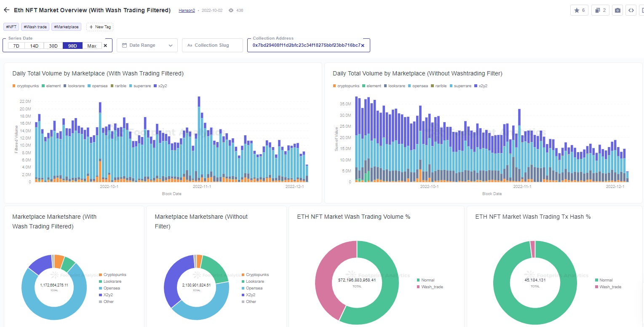Click the fork icon showing count 2
The width and height of the screenshot is (644, 327).
click(x=600, y=10)
